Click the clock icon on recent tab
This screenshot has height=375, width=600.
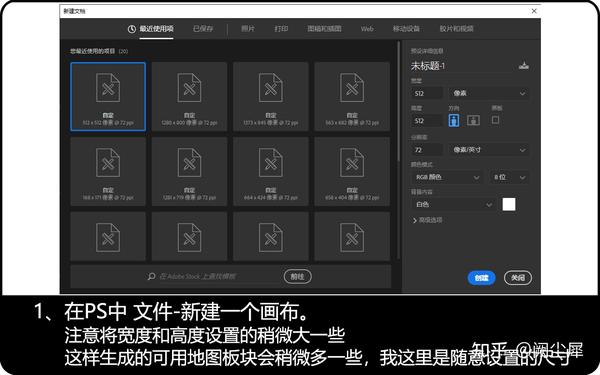coord(132,29)
